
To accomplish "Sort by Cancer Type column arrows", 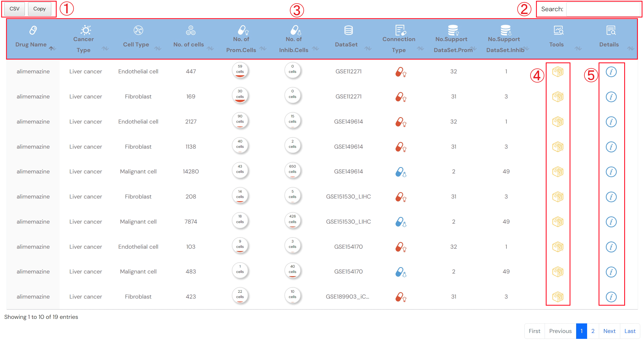I will [x=105, y=48].
